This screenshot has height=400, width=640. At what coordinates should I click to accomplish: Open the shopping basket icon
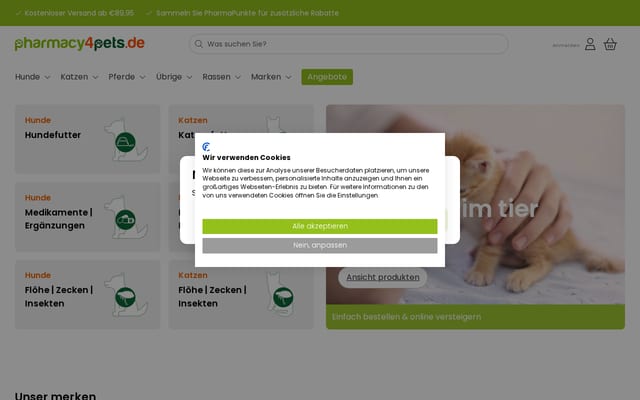point(610,44)
